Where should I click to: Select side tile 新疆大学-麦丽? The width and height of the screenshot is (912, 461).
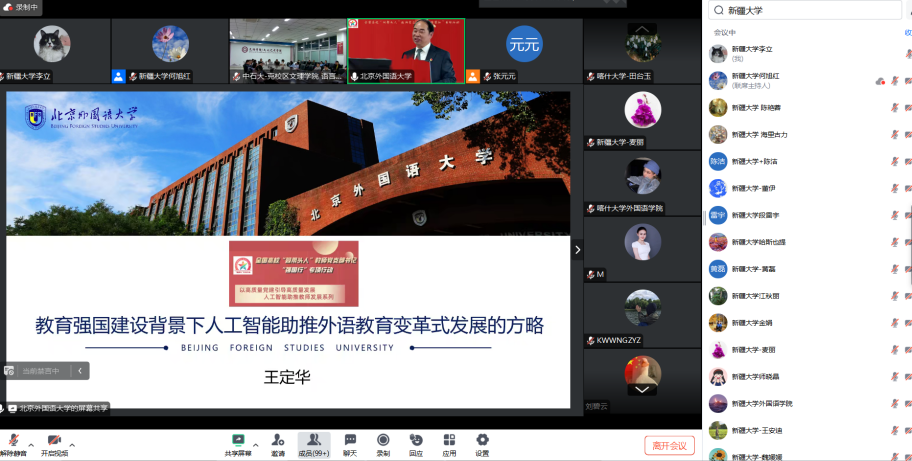coord(642,117)
